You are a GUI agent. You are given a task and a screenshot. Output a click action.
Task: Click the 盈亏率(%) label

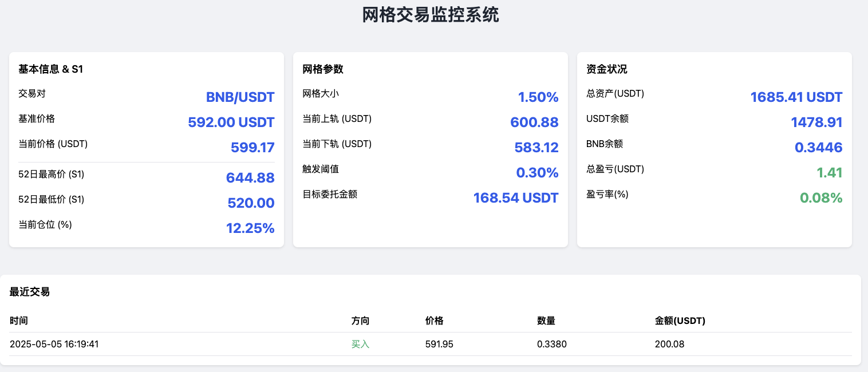607,194
